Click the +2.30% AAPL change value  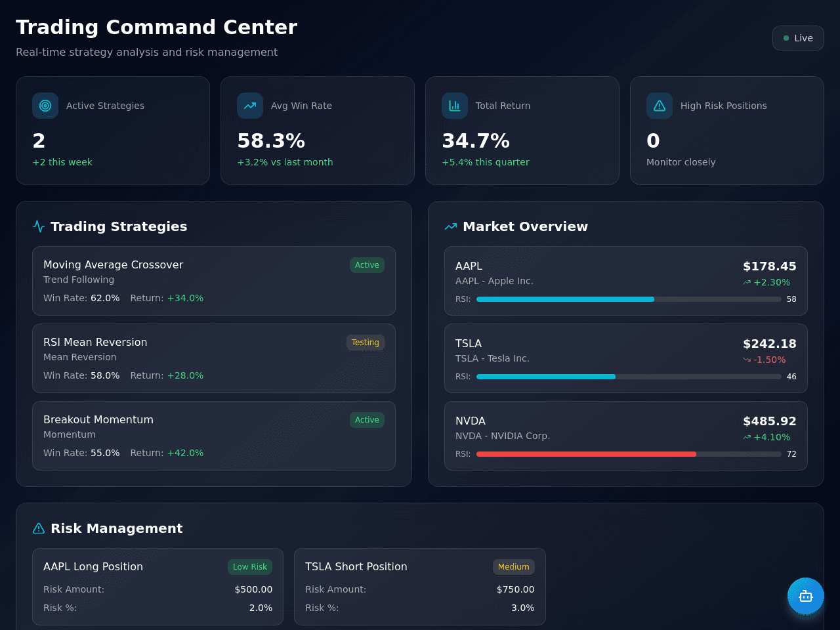click(x=772, y=282)
